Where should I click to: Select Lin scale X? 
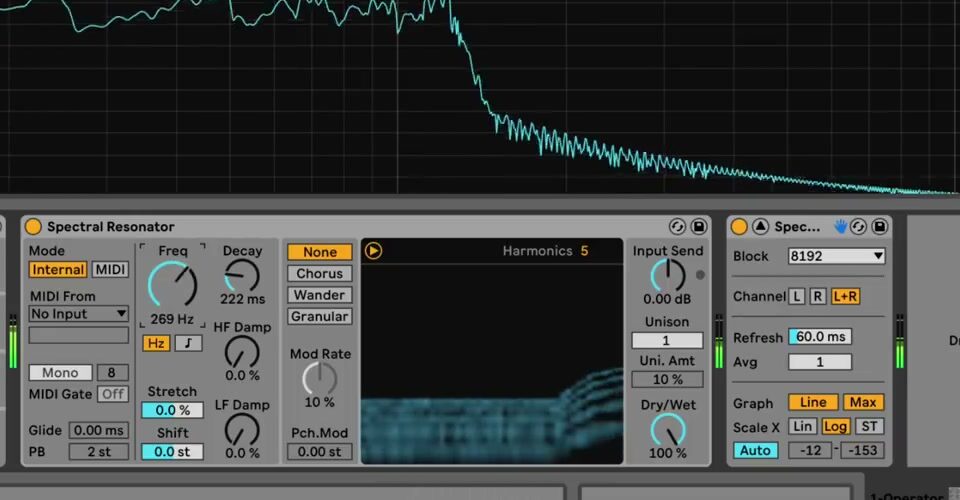[803, 427]
